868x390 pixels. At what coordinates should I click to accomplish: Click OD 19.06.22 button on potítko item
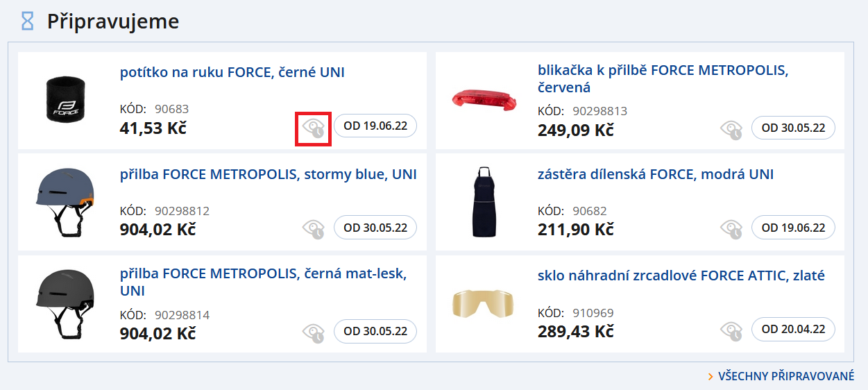[x=375, y=126]
